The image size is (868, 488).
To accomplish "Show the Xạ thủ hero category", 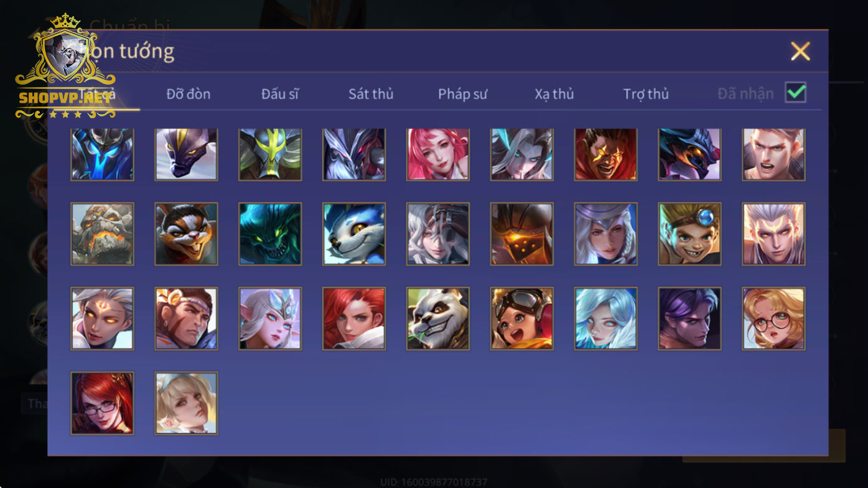I will tap(554, 94).
